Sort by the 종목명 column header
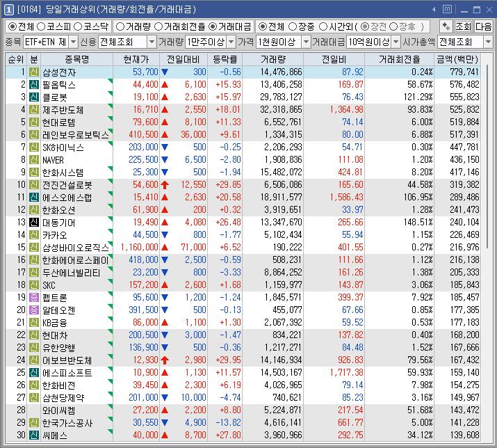 click(x=76, y=59)
